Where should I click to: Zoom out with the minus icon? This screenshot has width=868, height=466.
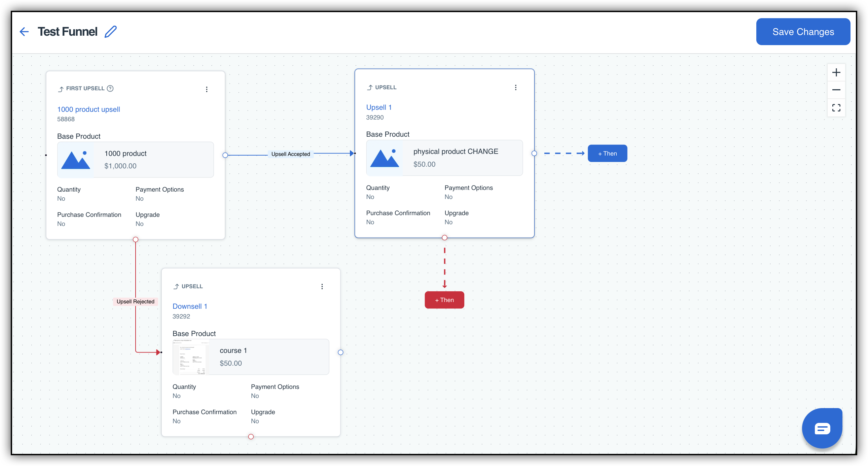tap(836, 90)
